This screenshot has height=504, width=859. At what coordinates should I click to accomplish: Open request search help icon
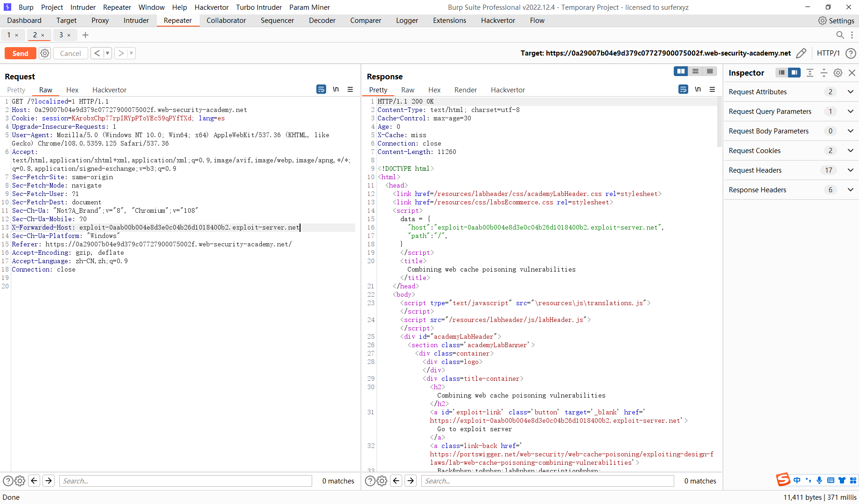8,481
